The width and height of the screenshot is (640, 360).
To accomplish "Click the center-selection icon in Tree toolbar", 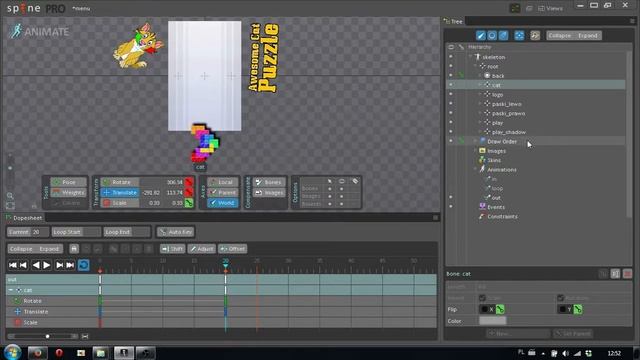I will pos(519,36).
